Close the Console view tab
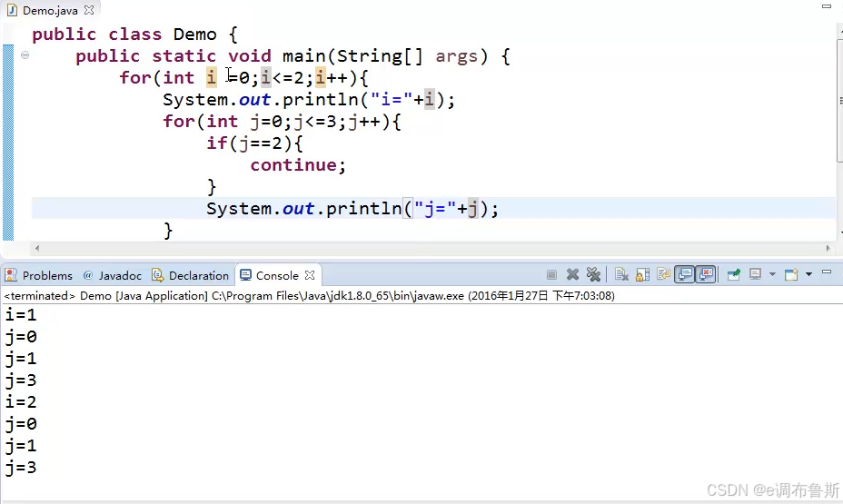Image resolution: width=843 pixels, height=504 pixels. point(310,275)
